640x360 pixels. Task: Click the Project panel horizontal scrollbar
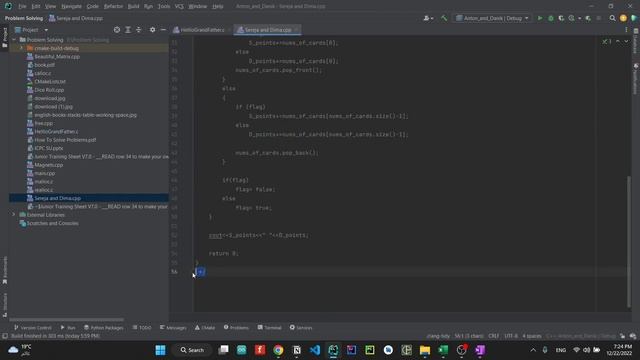[66, 320]
